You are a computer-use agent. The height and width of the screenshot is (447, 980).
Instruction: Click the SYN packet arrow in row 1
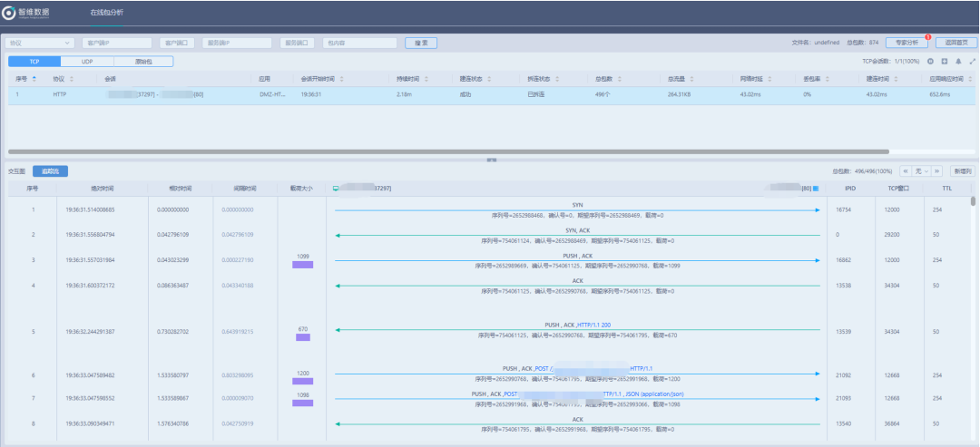577,210
